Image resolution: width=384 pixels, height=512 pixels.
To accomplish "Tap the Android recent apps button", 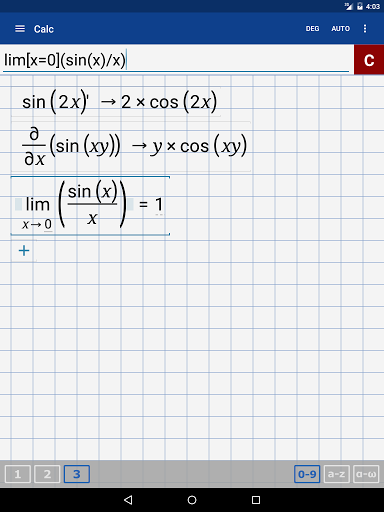I will pos(256,500).
